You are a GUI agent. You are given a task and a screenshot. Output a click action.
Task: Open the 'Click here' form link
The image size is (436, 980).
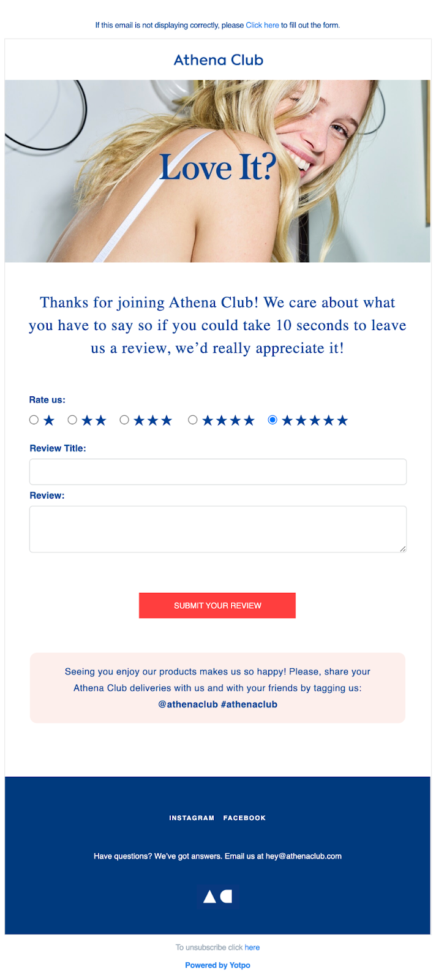click(262, 25)
